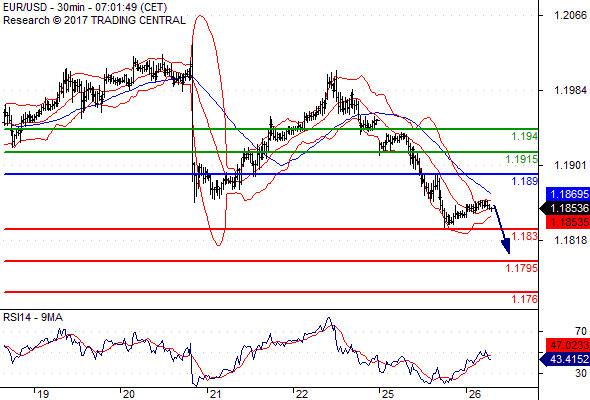Click the blue 43.4152 RSI value tag

[565, 359]
